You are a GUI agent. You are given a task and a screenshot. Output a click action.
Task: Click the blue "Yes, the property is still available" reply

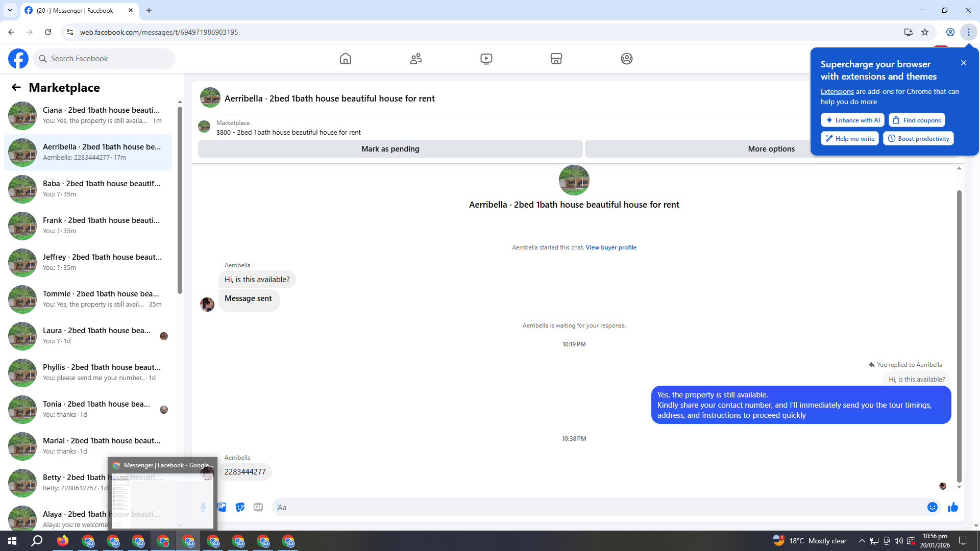point(801,405)
